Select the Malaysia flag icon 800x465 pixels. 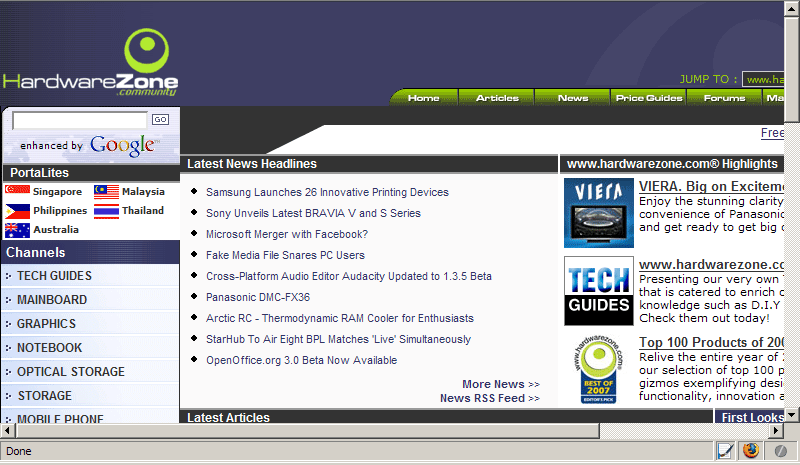106,191
